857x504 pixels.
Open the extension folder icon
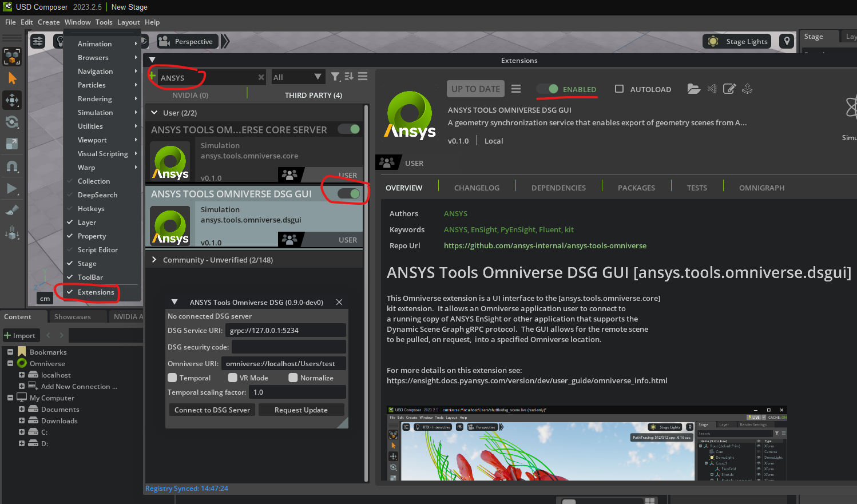point(694,89)
